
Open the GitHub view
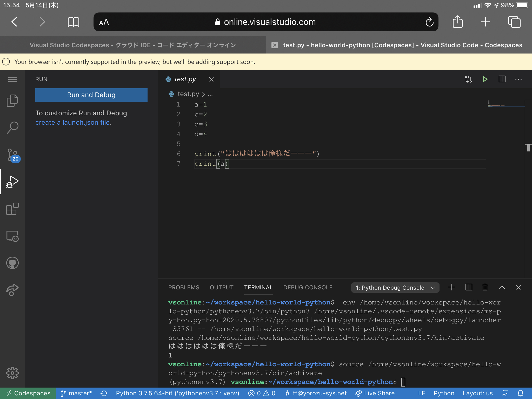[12, 263]
